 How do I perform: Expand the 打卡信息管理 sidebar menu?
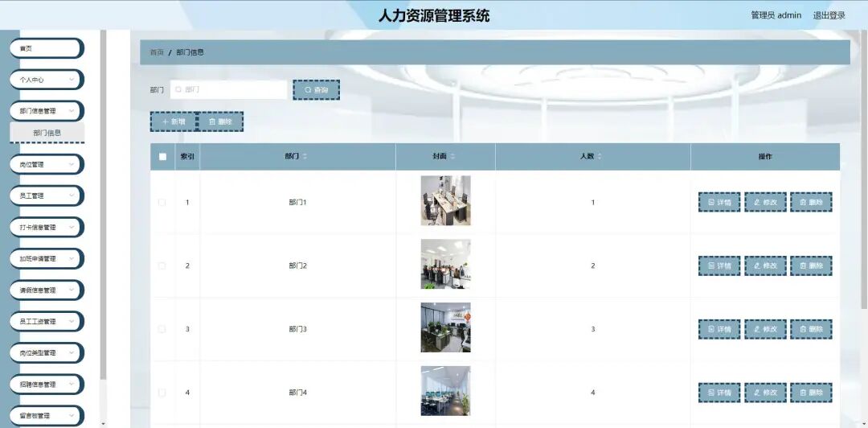point(47,228)
